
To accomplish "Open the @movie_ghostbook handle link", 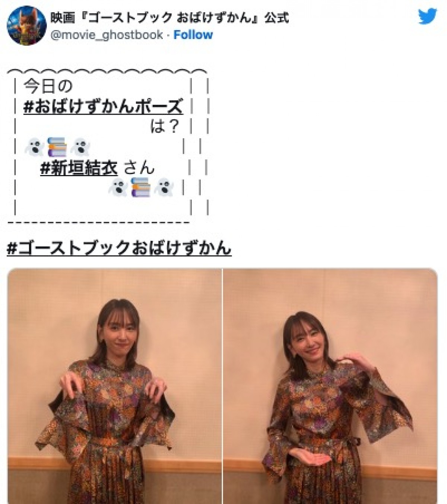I will coord(107,35).
